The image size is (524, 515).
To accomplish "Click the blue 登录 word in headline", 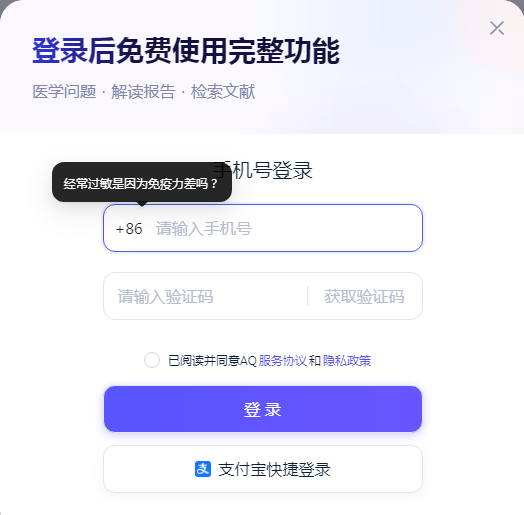I will [x=60, y=50].
